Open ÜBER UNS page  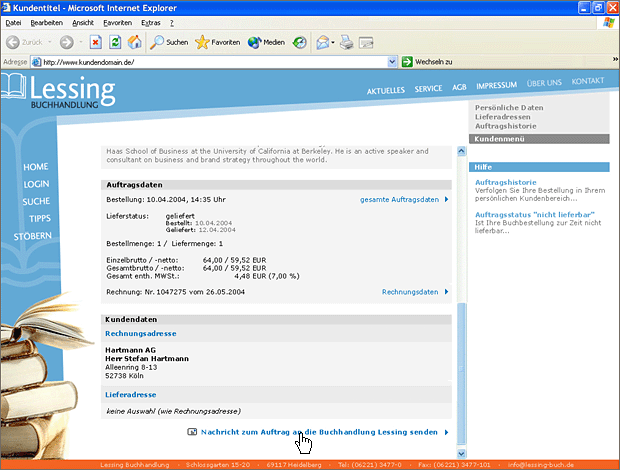(544, 83)
